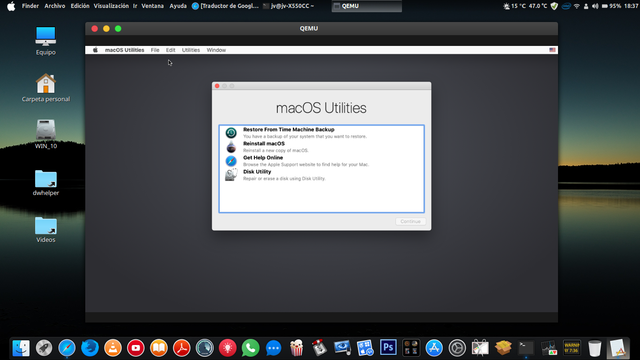Open the Terminal dock icon
The height and width of the screenshot is (360, 640).
click(x=526, y=348)
